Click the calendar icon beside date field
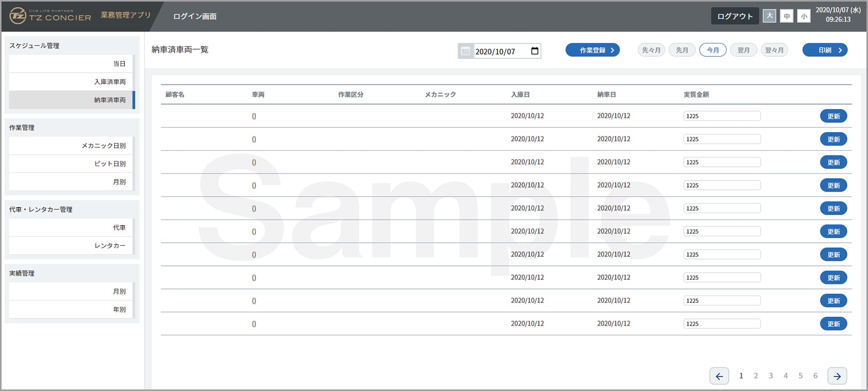Image resolution: width=868 pixels, height=391 pixels. click(x=465, y=51)
